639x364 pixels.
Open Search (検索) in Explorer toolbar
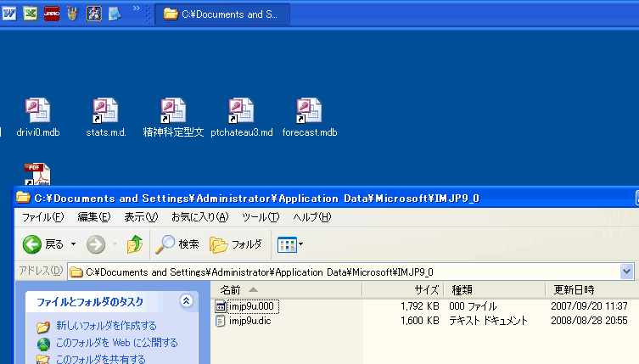click(177, 244)
